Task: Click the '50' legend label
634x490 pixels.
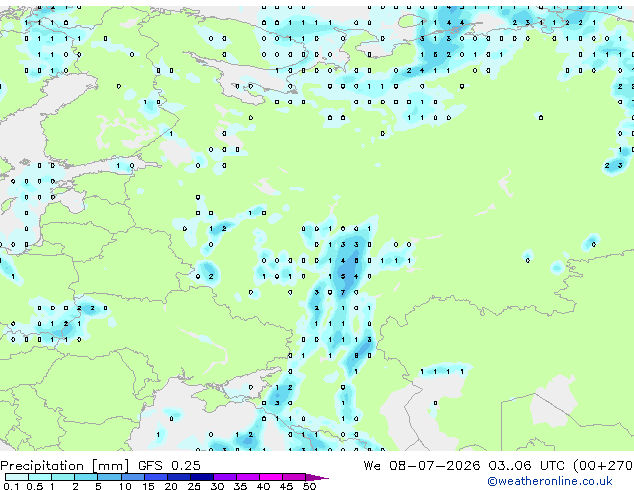Action: pyautogui.click(x=309, y=486)
